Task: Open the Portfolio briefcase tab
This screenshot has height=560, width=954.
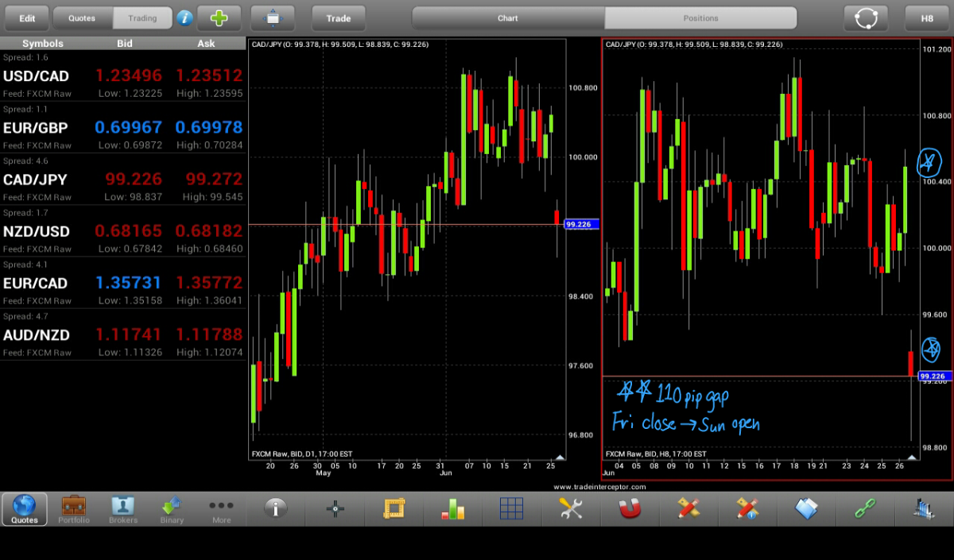Action: click(x=74, y=509)
